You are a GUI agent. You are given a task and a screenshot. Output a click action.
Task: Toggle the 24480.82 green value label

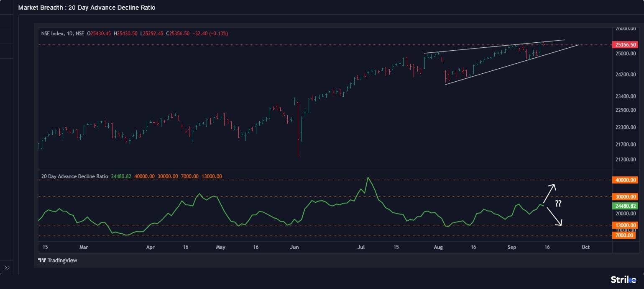(625, 205)
